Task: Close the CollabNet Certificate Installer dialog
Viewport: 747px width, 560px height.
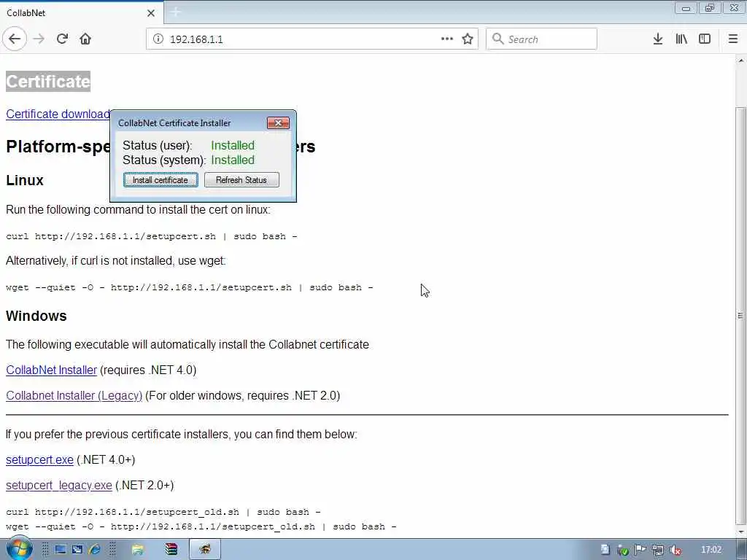Action: click(278, 122)
